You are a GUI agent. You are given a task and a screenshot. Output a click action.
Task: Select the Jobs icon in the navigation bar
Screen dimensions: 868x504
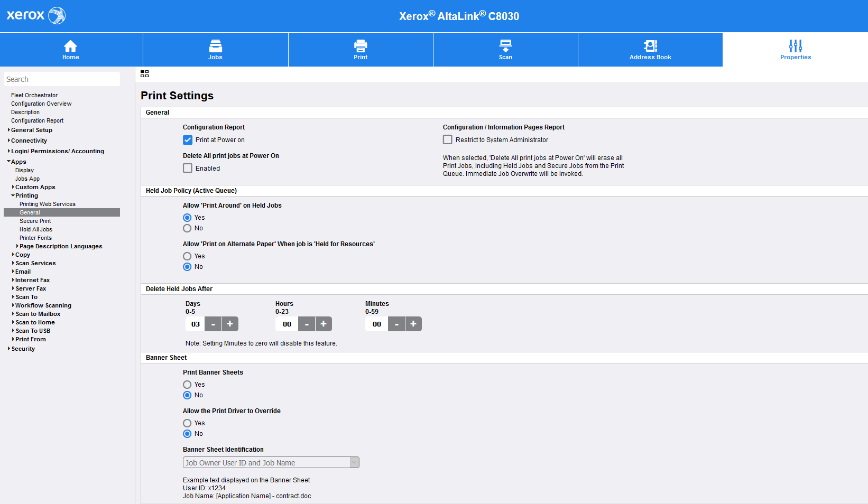click(x=215, y=46)
